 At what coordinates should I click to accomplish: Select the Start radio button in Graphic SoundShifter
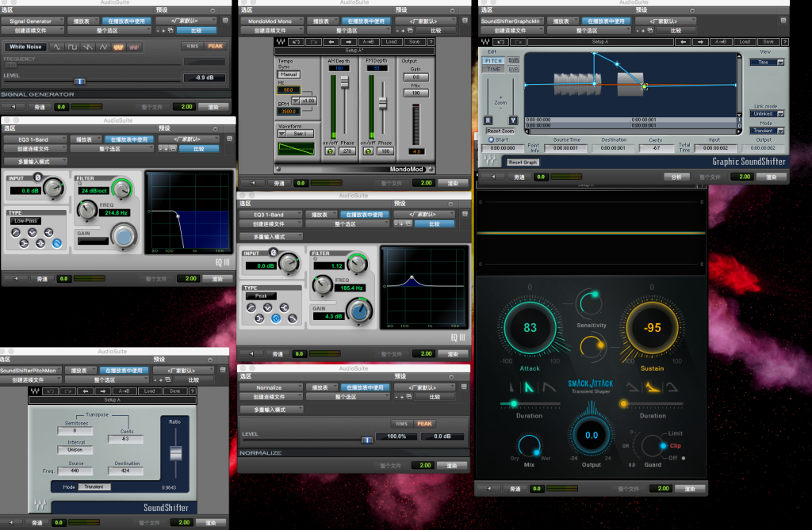pos(491,139)
